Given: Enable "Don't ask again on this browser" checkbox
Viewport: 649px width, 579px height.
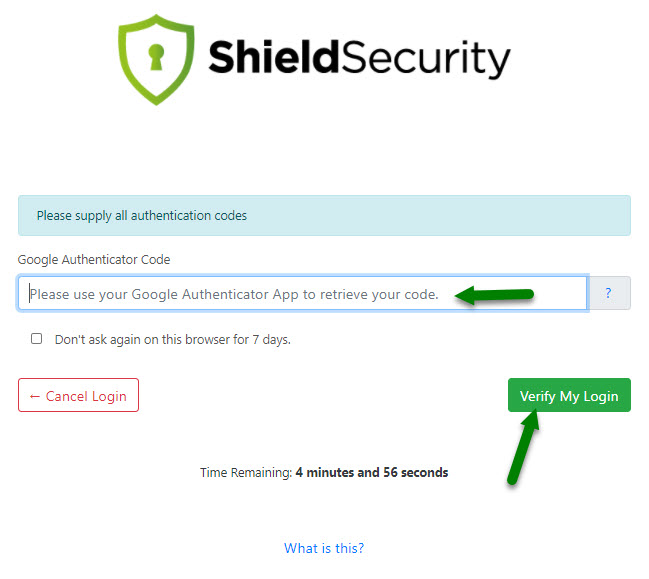Looking at the screenshot, I should 37,339.
